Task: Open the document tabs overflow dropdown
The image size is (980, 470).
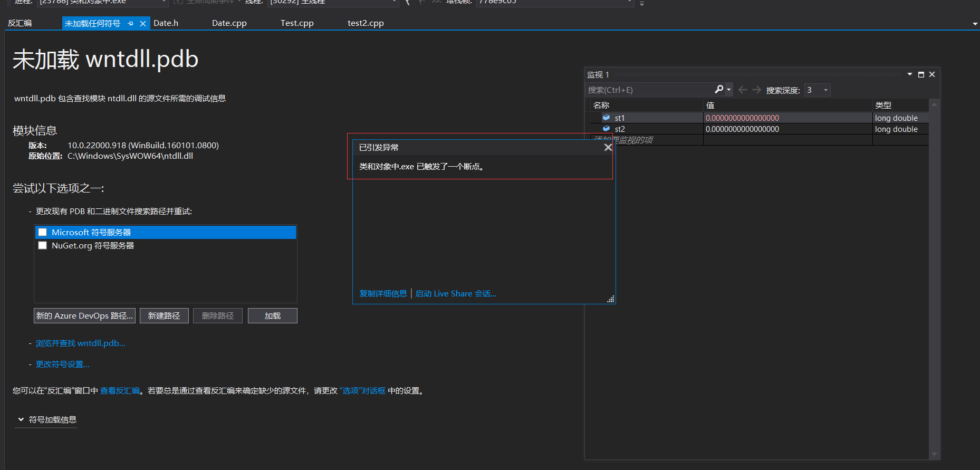Action: 975,24
